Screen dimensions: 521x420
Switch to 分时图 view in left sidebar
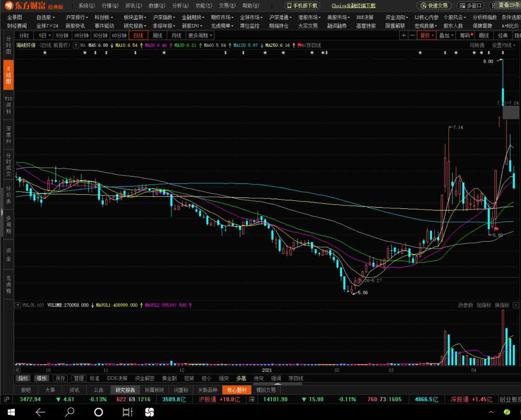(x=8, y=45)
